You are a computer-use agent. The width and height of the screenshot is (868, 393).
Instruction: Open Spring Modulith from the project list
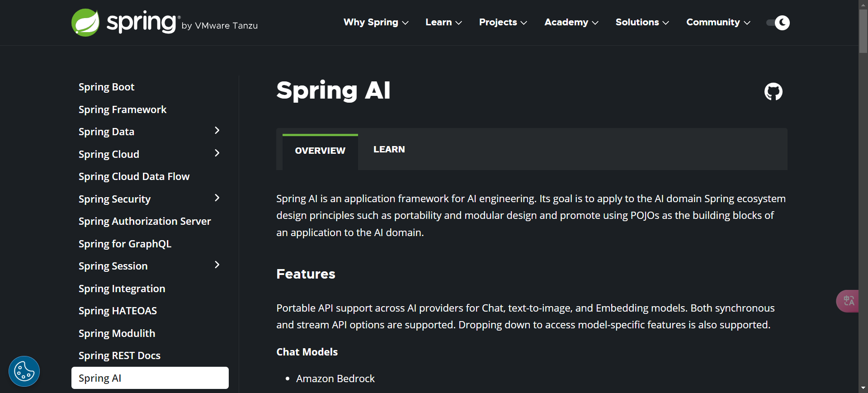117,333
